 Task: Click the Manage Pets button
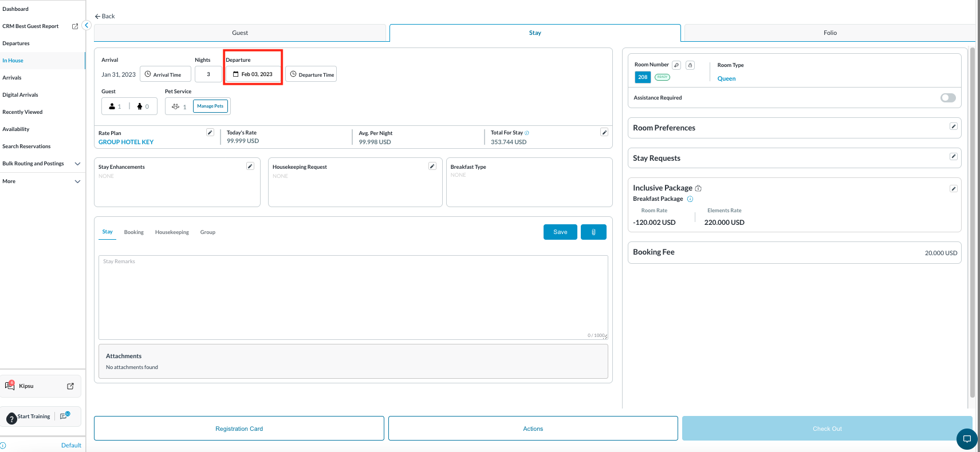pos(210,106)
